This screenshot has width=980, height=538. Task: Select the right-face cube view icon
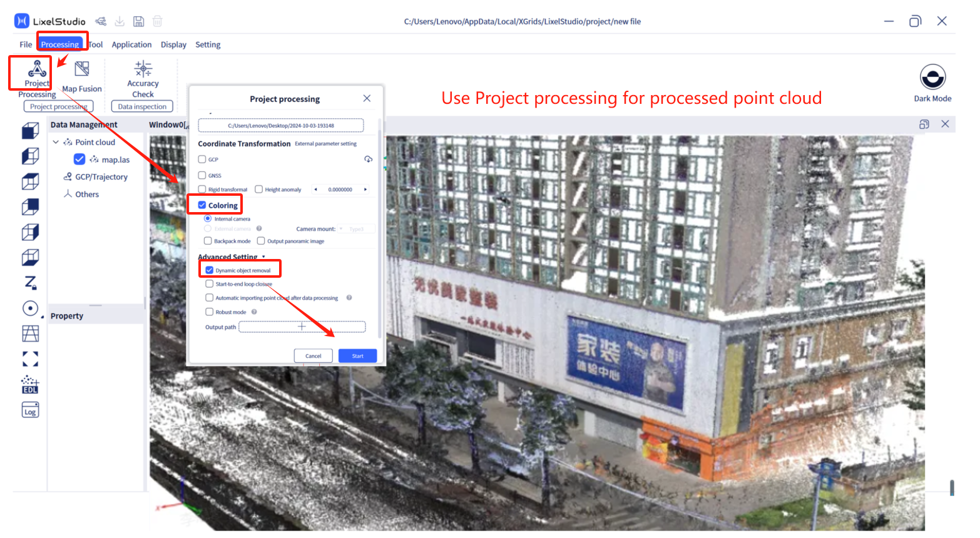30,232
